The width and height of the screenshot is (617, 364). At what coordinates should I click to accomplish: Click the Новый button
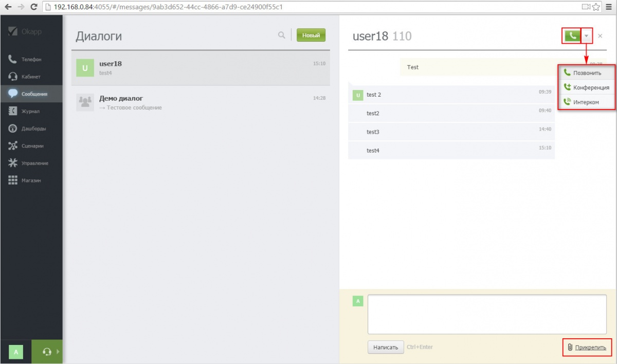(311, 35)
